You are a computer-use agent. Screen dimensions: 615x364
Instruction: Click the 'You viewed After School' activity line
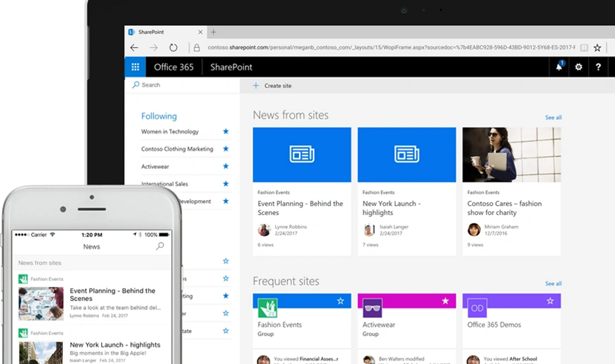point(510,359)
